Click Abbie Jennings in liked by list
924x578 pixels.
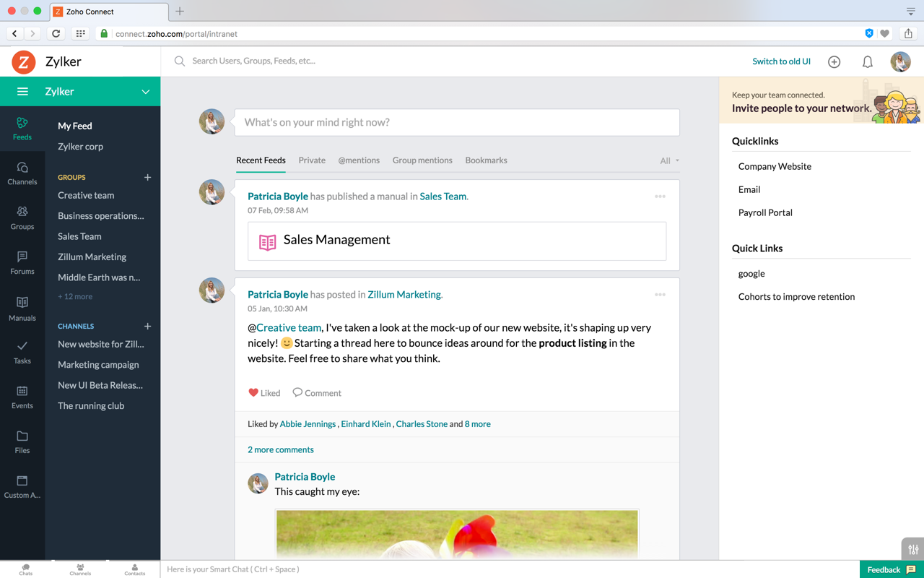point(308,424)
